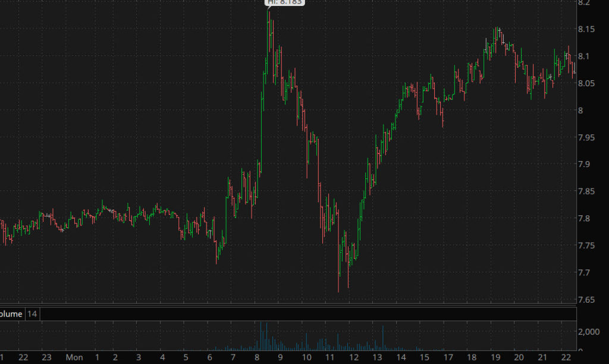
Task: Click the 7.85 price axis label
Action: coord(586,192)
